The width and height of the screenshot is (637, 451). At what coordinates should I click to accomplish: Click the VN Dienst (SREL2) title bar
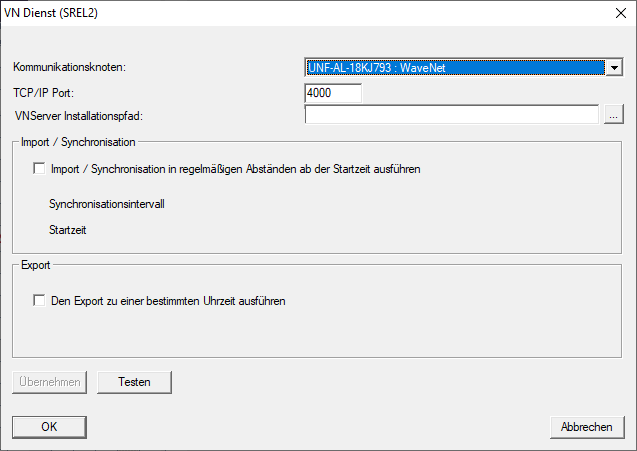click(x=250, y=14)
